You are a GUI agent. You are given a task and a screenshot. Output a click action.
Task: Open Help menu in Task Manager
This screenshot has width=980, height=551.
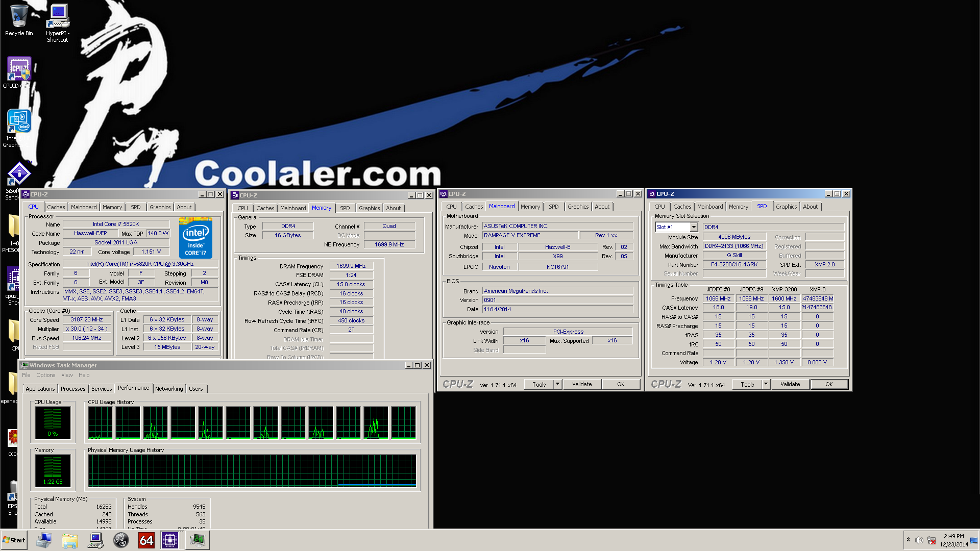pyautogui.click(x=84, y=375)
